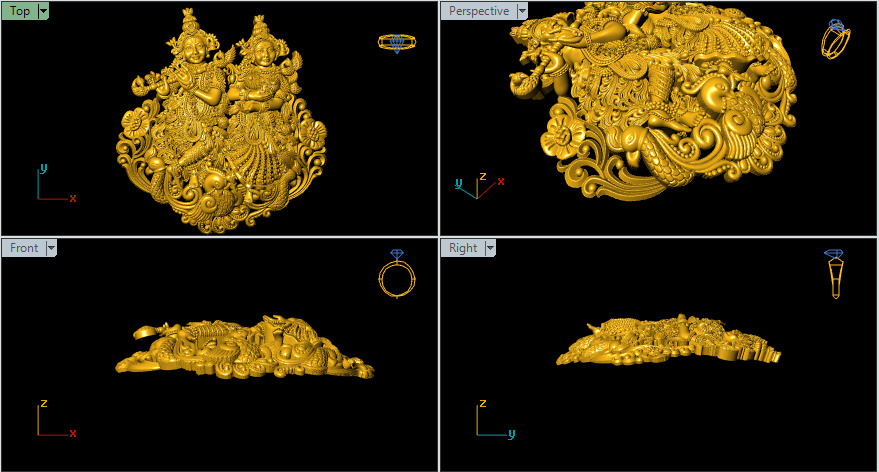879x472 pixels.
Task: Select the gold relief in Perspective viewport
Action: (653, 101)
